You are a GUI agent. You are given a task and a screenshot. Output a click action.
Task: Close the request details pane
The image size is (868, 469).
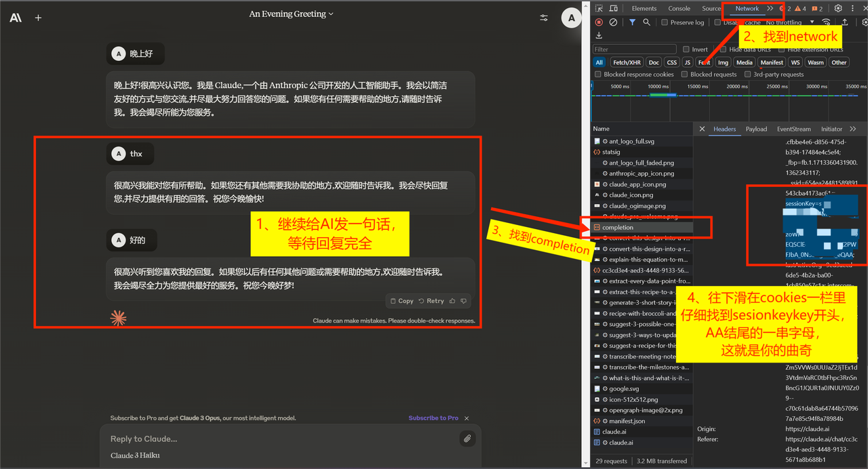[702, 129]
